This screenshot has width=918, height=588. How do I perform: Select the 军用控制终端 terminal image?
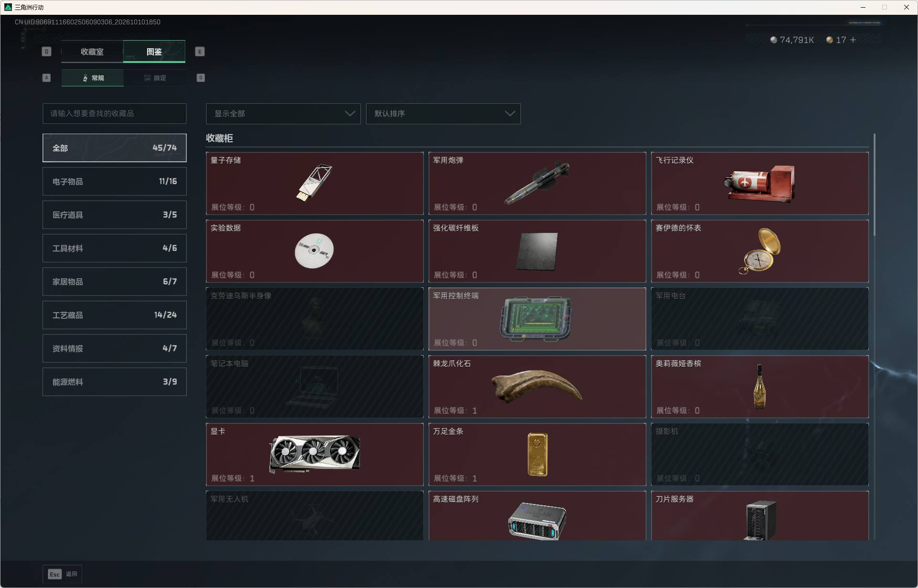point(536,319)
